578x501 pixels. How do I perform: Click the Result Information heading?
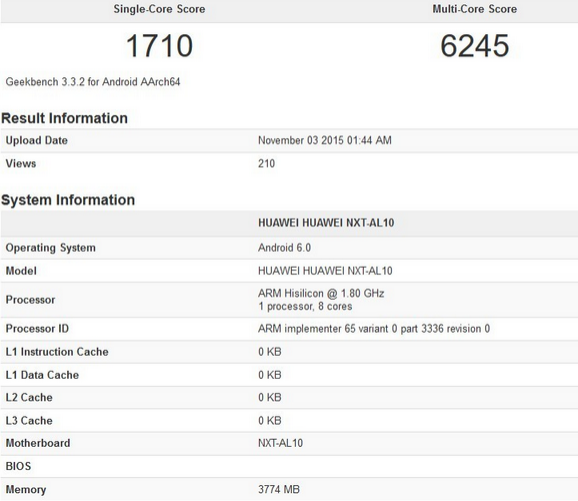(65, 118)
